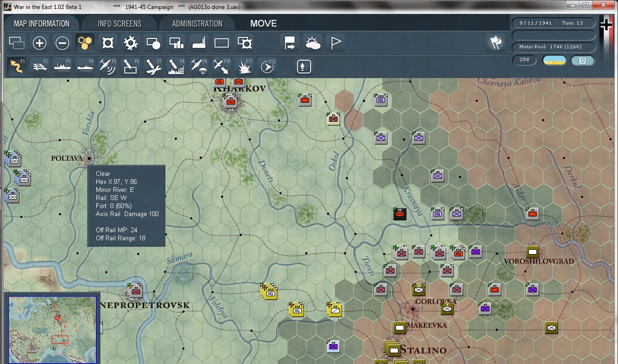Select the yellow counter beside Makeevka
This screenshot has height=364, width=618.
click(400, 327)
